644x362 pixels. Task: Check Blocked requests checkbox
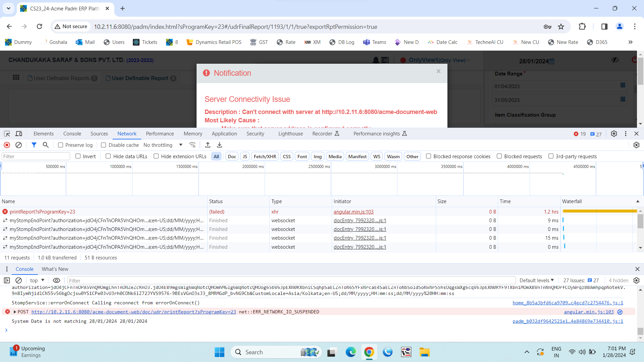(x=499, y=156)
